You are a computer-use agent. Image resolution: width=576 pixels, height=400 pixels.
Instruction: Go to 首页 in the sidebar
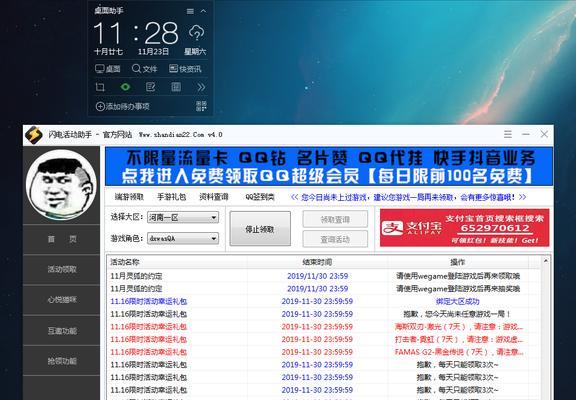[x=61, y=239]
